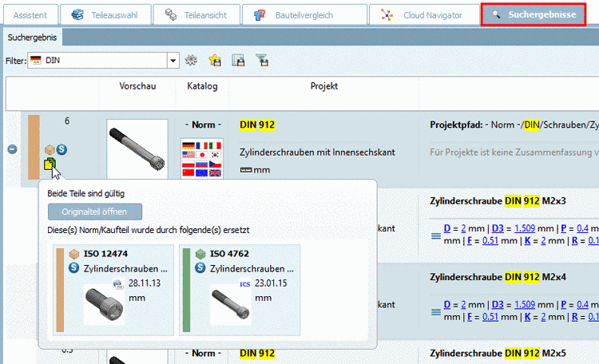The image size is (599, 364).
Task: Click the orange color bar on ISO 12474 card
Action: (x=60, y=291)
